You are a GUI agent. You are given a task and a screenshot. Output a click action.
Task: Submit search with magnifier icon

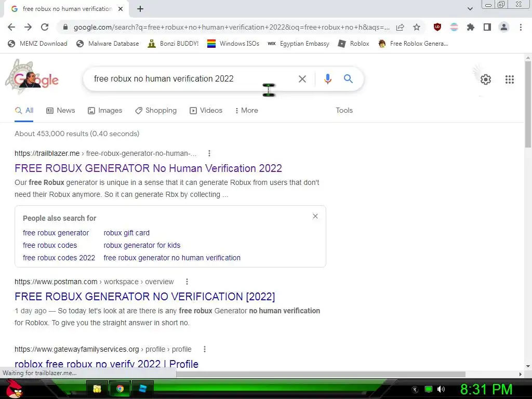point(348,79)
